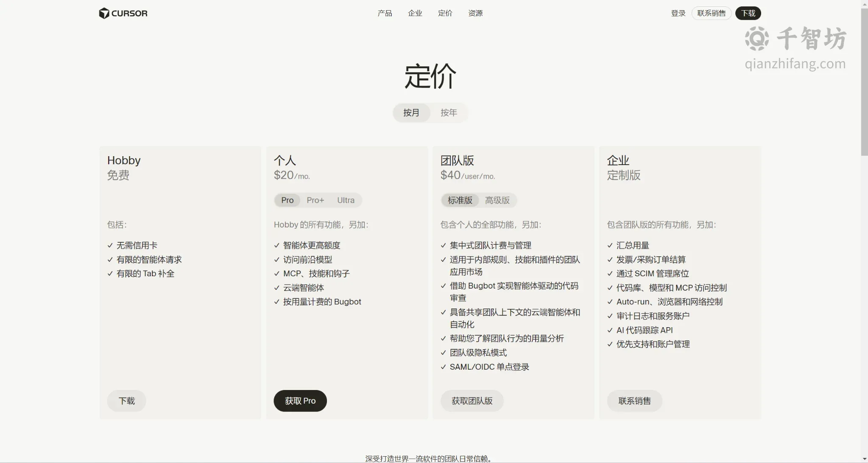Viewport: 868px width, 463px height.
Task: Click the text 包含个人的全部功能，另加
Action: [x=491, y=225]
